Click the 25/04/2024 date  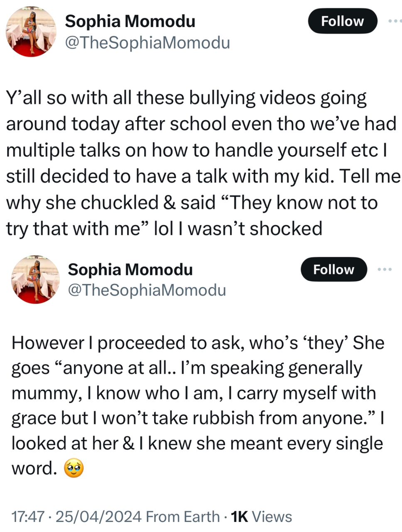pyautogui.click(x=99, y=517)
